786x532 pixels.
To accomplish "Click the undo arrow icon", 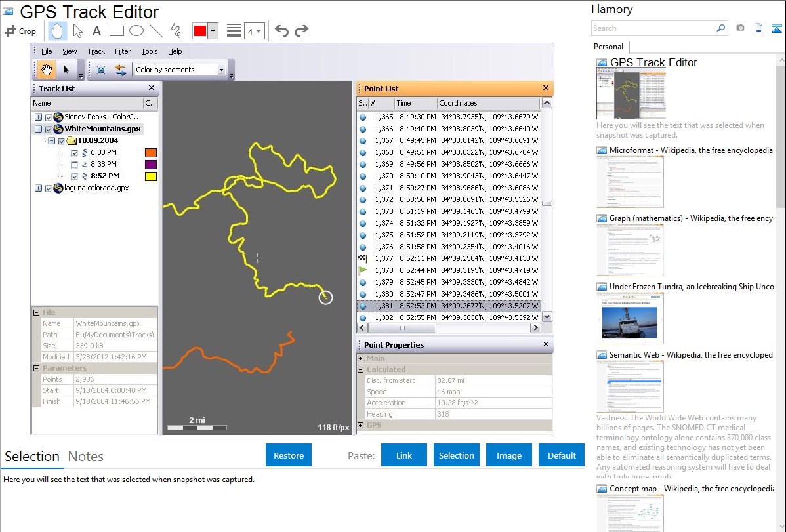I will tap(281, 31).
